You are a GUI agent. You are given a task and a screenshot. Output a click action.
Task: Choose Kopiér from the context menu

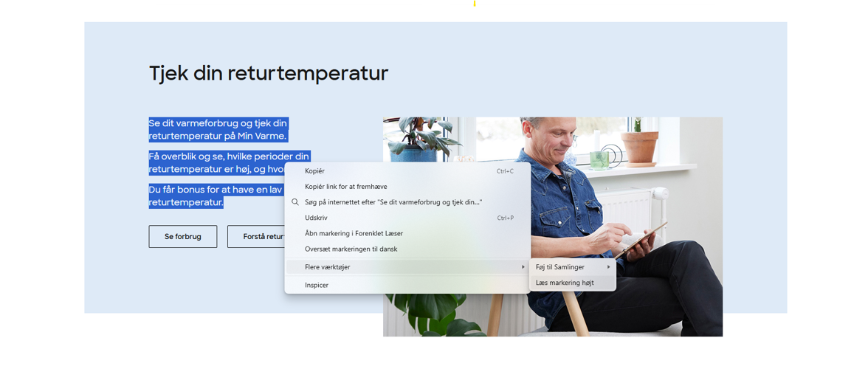pos(315,171)
